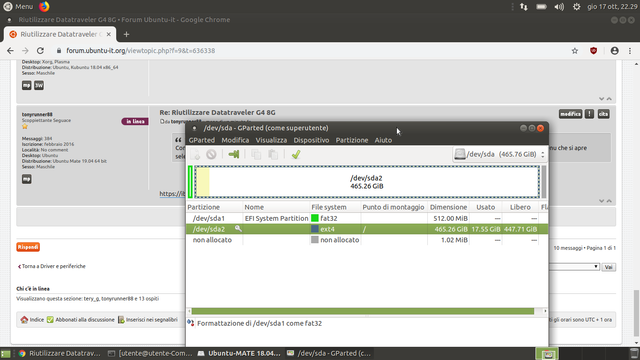Click the Dimensione column header
Viewport: 640px width, 360px height.
point(448,207)
